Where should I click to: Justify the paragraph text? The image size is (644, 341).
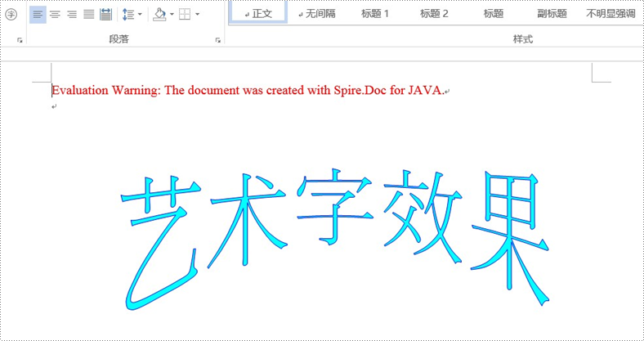89,16
